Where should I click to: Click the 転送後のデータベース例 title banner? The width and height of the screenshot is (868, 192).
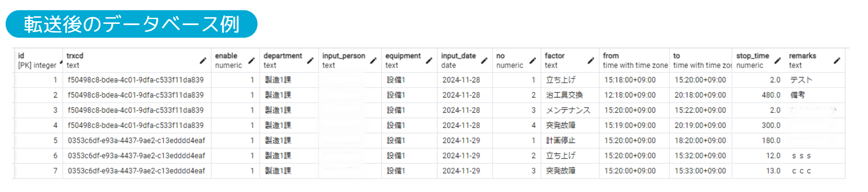point(131,24)
